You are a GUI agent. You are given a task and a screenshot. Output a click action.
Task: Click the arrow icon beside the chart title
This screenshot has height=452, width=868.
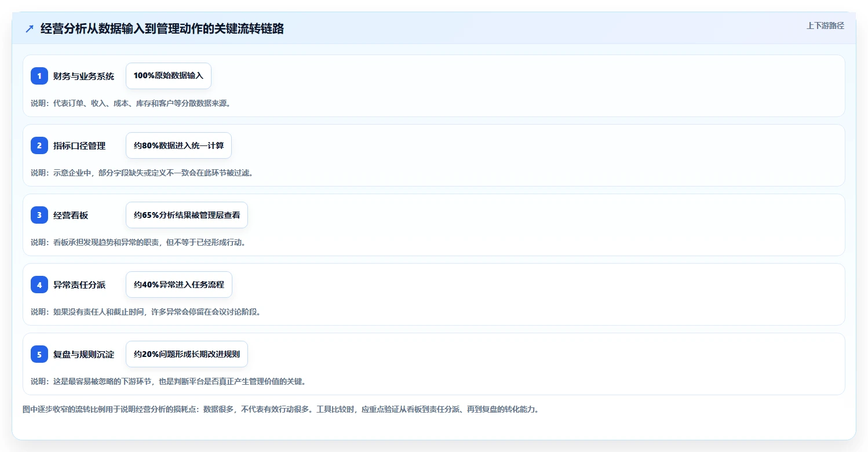[x=30, y=29]
